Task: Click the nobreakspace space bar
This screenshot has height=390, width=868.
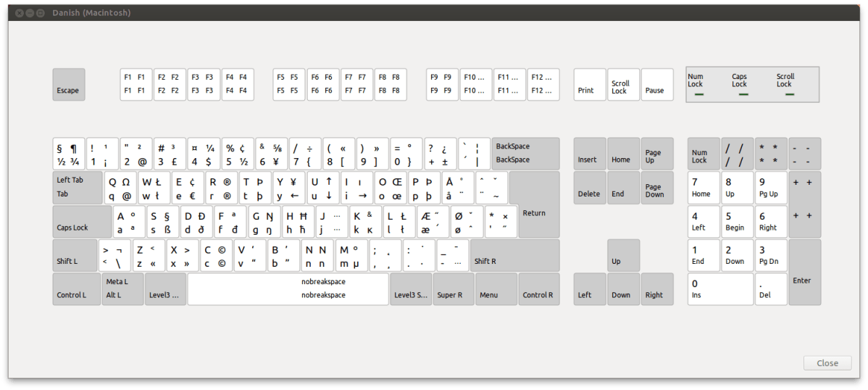Action: [288, 289]
